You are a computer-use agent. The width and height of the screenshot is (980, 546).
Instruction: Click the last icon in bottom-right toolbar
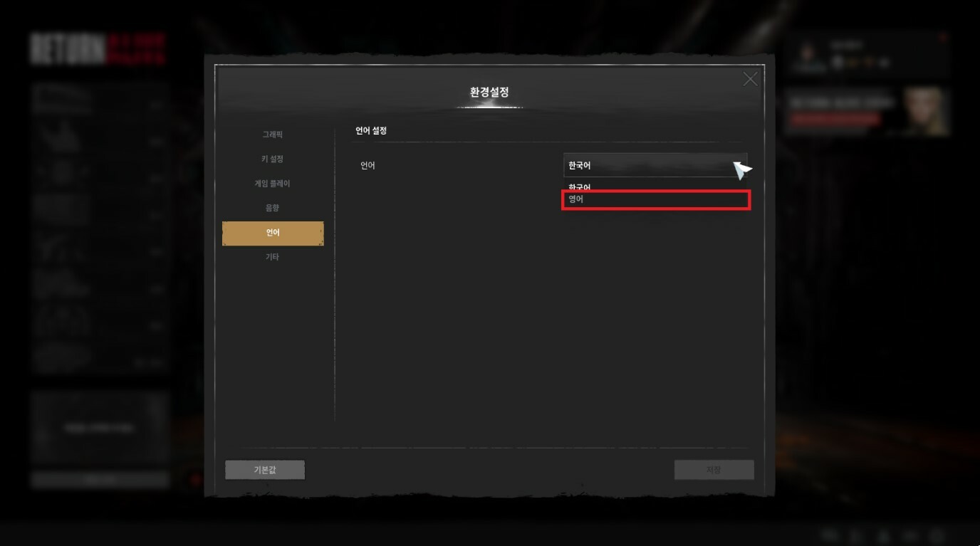tap(937, 536)
